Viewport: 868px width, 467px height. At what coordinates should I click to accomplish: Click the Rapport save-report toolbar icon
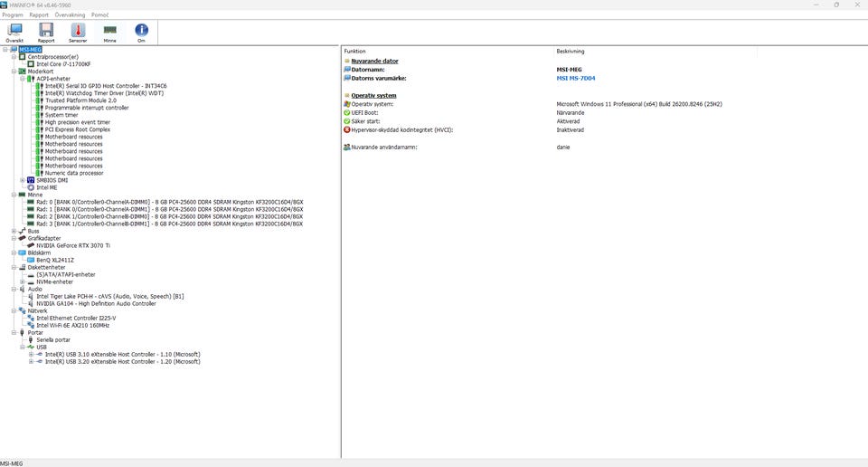(x=46, y=30)
